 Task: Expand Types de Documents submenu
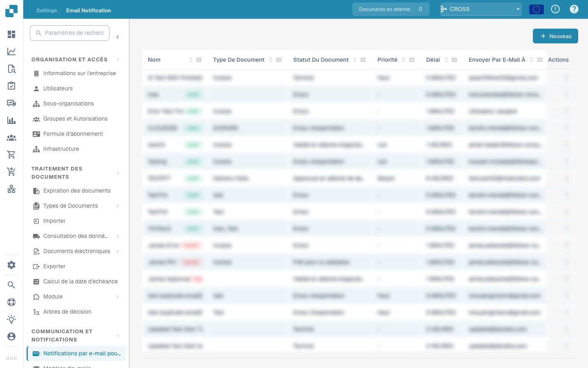[118, 206]
